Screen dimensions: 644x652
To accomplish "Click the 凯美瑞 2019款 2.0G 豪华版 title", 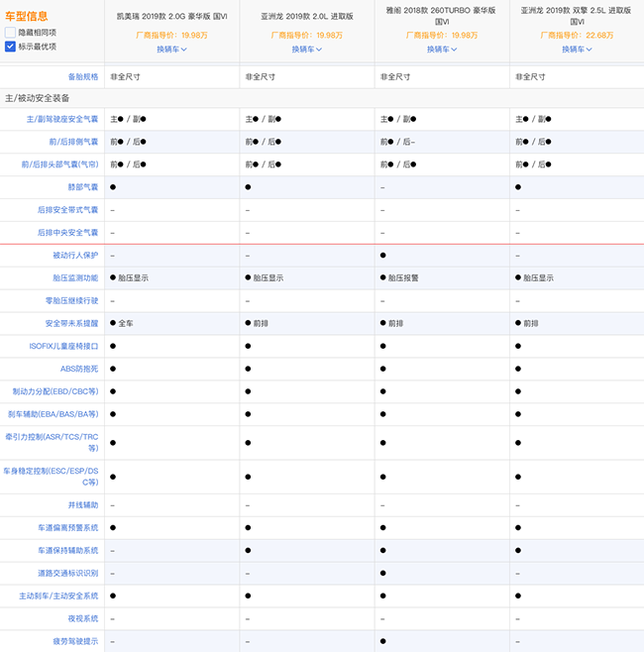I will tap(171, 16).
